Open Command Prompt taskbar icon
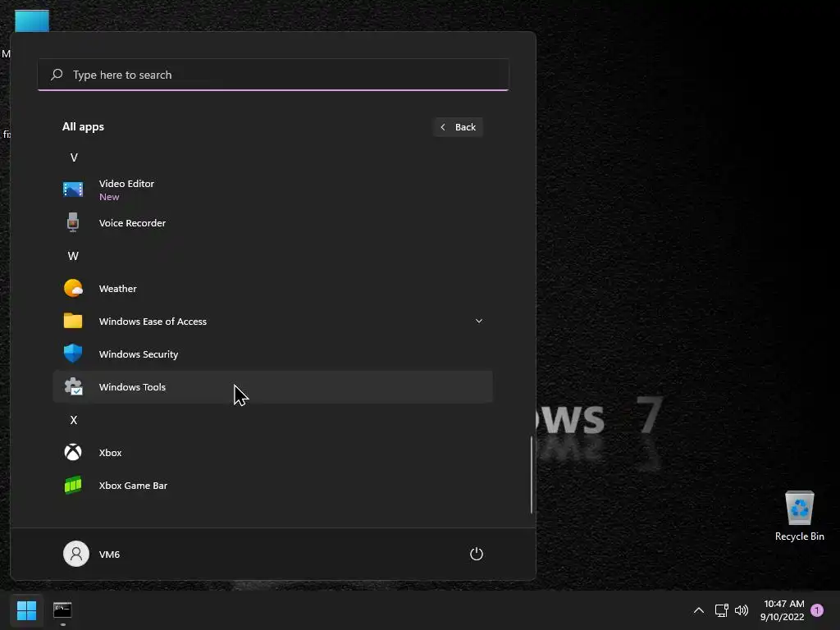Image resolution: width=840 pixels, height=630 pixels. 62,610
